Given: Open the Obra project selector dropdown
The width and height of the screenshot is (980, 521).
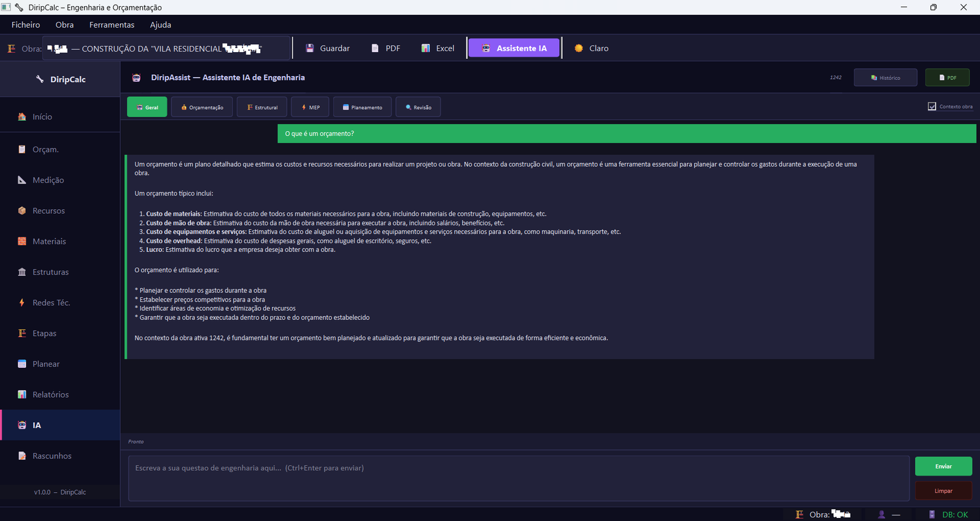Looking at the screenshot, I should 166,48.
